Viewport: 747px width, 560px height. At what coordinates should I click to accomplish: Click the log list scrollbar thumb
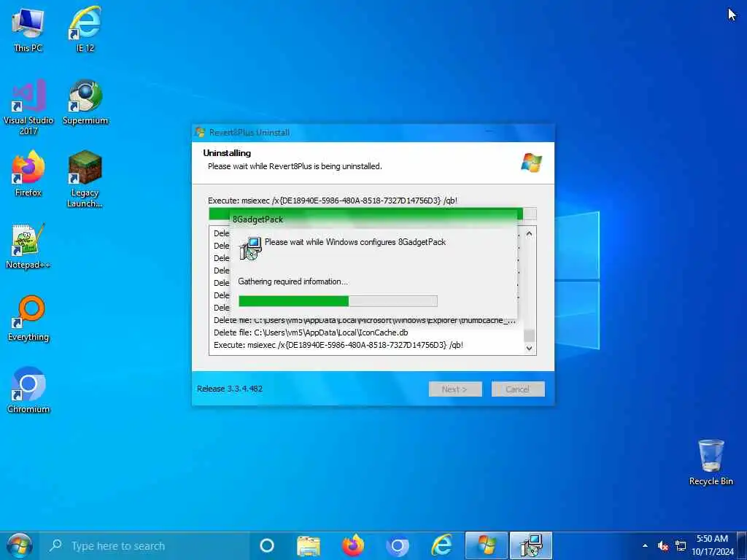point(529,335)
